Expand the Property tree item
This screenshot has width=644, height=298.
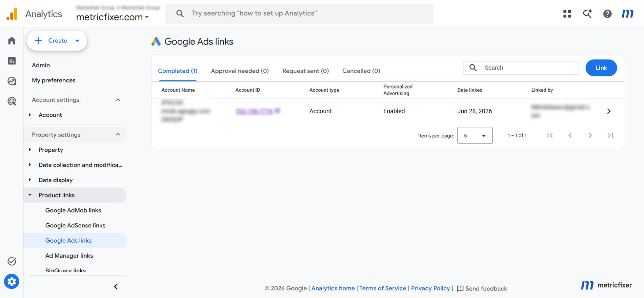click(x=30, y=150)
